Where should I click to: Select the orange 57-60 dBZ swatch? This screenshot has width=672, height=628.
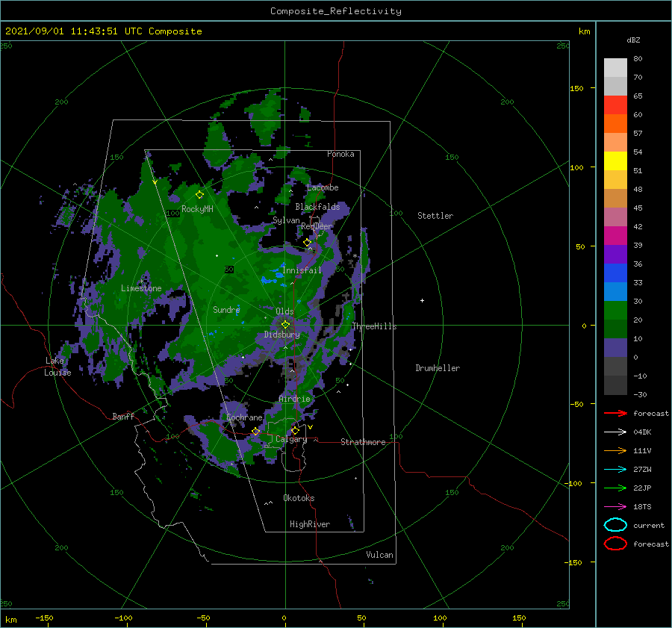pyautogui.click(x=615, y=124)
